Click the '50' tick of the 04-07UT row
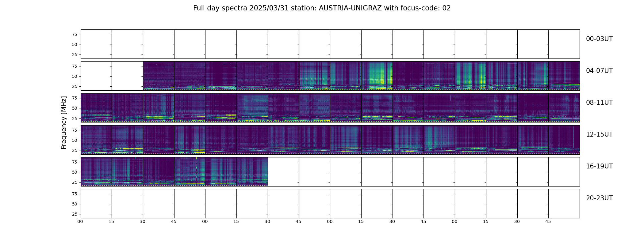 [x=75, y=76]
